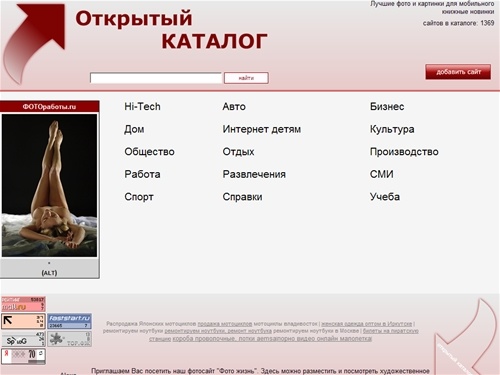This screenshot has width=500, height=375.
Task: Click the ФОТОработы.ru photo thumbnail
Action: [49, 185]
